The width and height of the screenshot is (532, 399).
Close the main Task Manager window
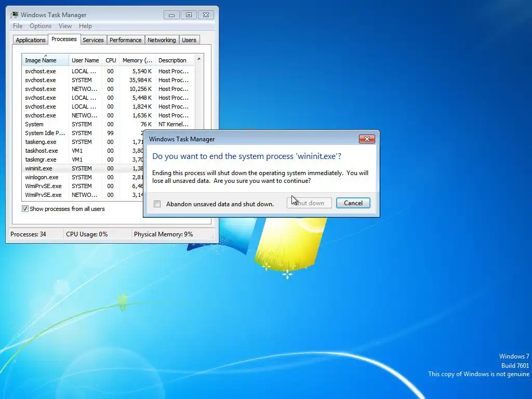click(x=206, y=15)
